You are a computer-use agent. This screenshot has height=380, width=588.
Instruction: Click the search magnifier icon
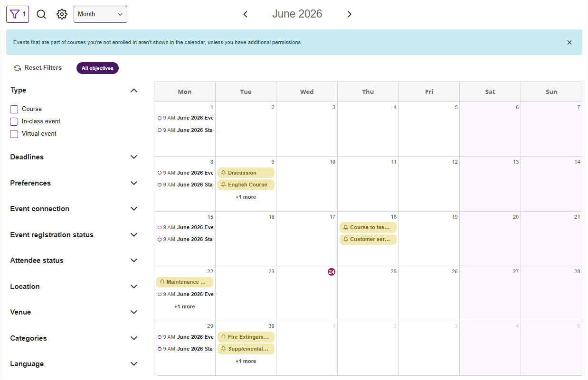(x=41, y=14)
